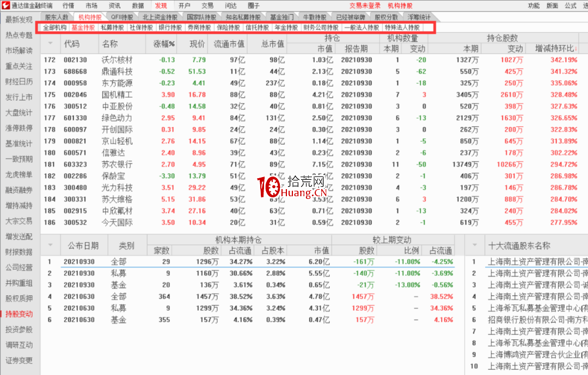Viewport: 588px width, 375px height.
Task: Open 热点专题 in the left sidebar
Action: [x=19, y=35]
